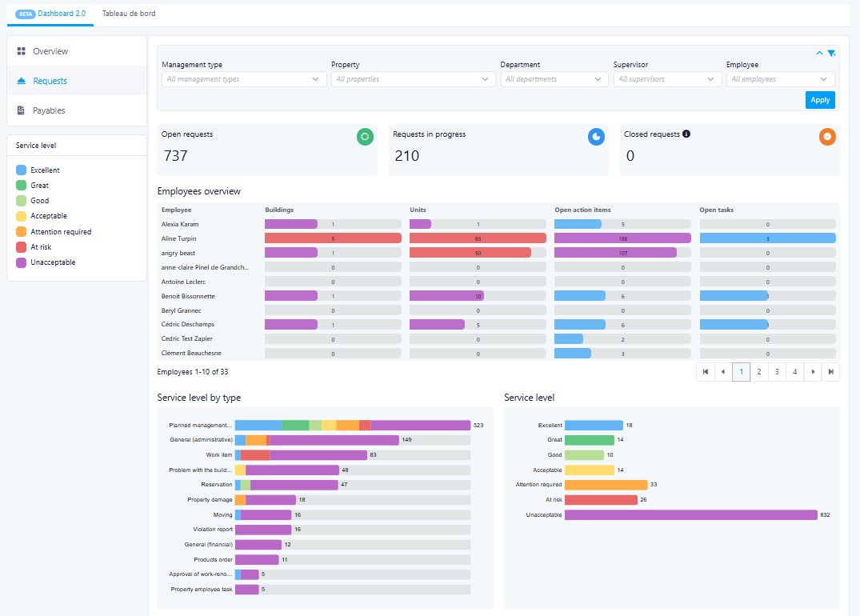
Task: Click the Excellent bar in Service level chart
Action: pos(594,425)
